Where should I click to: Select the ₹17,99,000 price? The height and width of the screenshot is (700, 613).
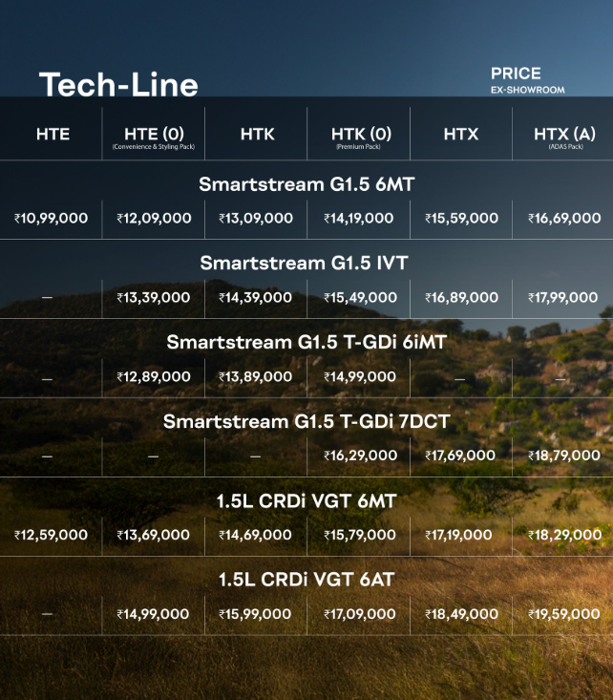tap(563, 298)
